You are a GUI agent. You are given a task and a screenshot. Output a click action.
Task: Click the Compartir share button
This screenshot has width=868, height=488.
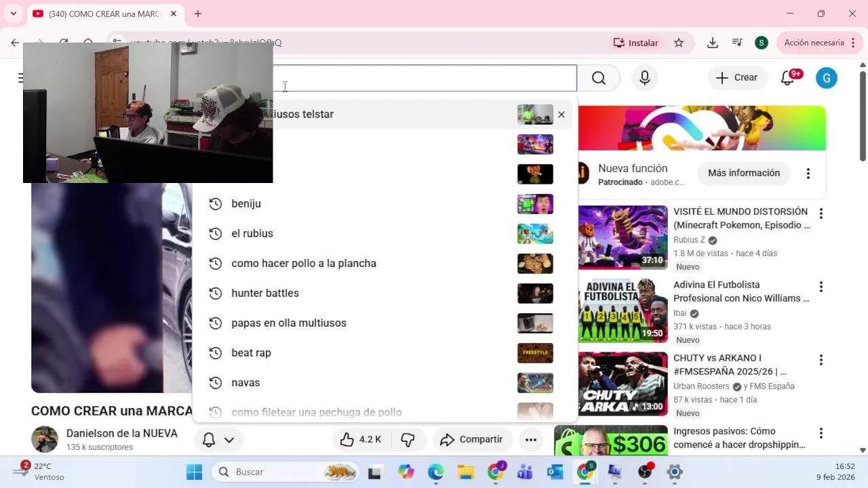click(x=472, y=439)
